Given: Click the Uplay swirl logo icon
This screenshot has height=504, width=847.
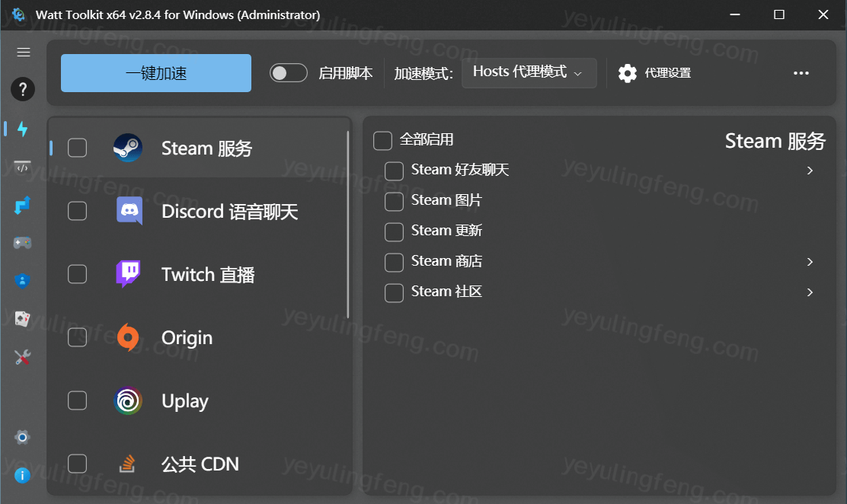Looking at the screenshot, I should point(128,400).
